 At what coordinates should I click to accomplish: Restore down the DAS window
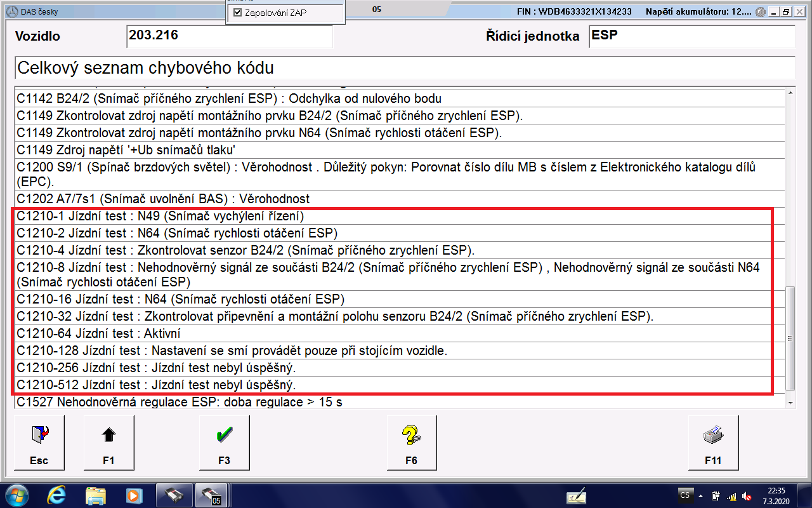tap(787, 11)
